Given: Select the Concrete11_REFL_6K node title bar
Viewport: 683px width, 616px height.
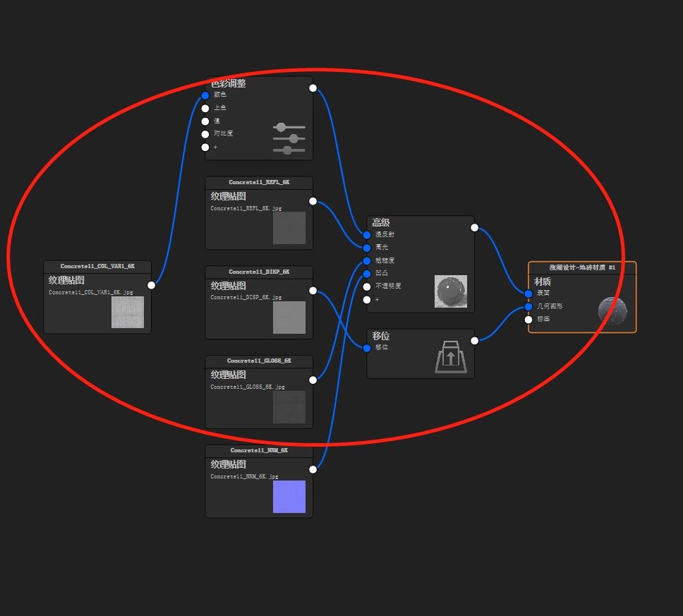Looking at the screenshot, I should pos(259,183).
